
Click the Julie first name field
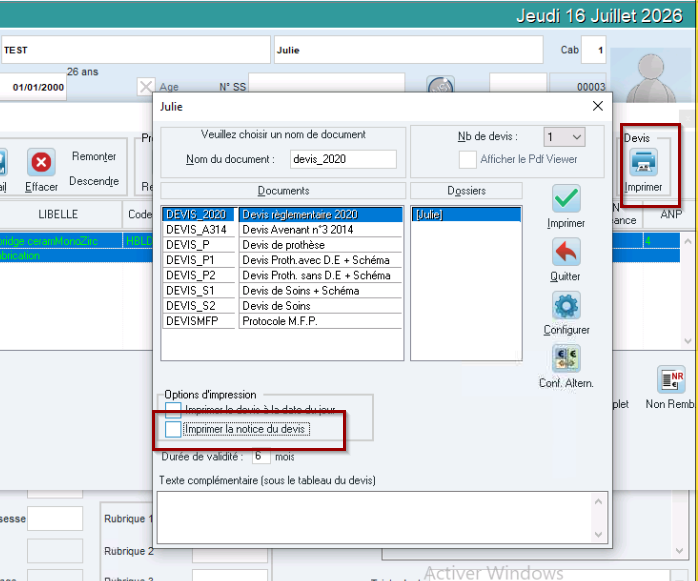408,50
